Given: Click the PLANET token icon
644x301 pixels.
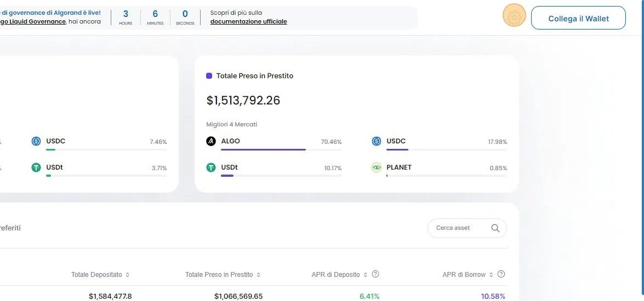Looking at the screenshot, I should (x=377, y=167).
